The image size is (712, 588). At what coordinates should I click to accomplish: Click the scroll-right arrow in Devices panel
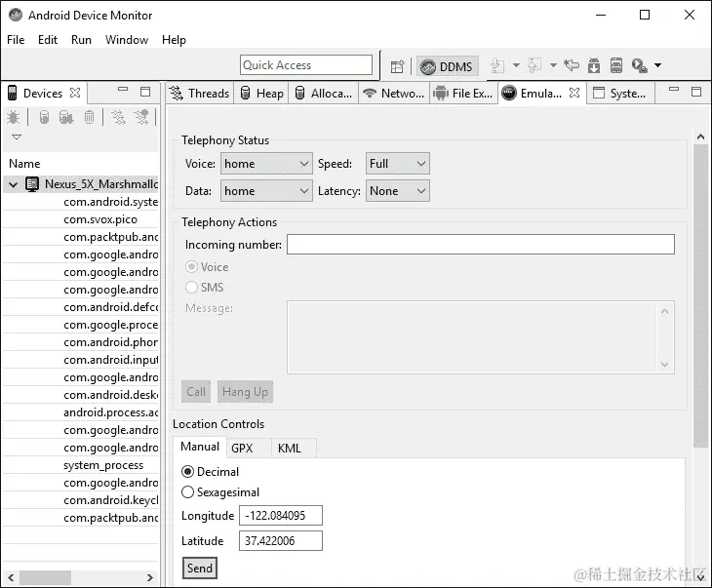tap(150, 578)
